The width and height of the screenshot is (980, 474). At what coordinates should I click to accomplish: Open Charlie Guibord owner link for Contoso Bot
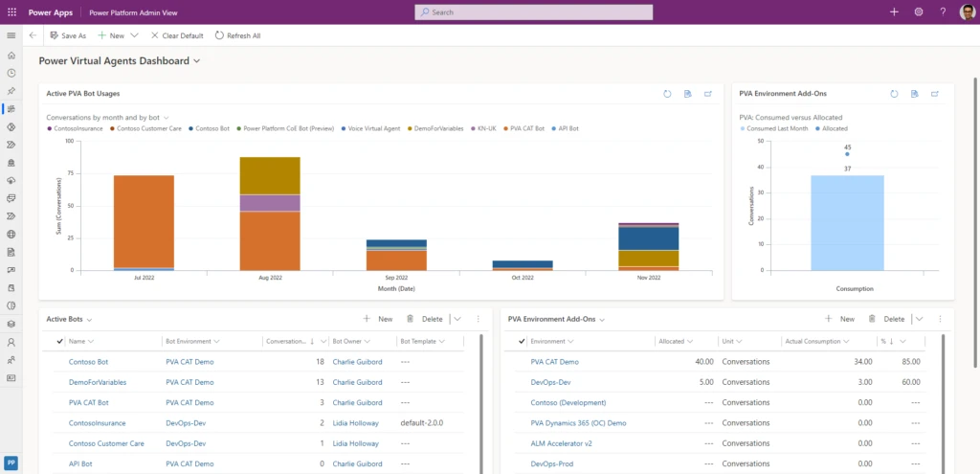(x=357, y=362)
